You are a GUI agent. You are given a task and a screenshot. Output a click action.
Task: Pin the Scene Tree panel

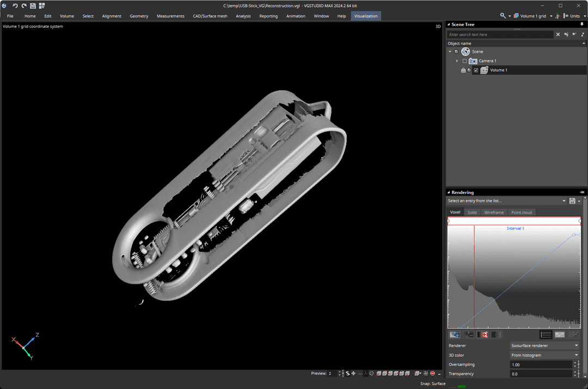click(x=582, y=25)
